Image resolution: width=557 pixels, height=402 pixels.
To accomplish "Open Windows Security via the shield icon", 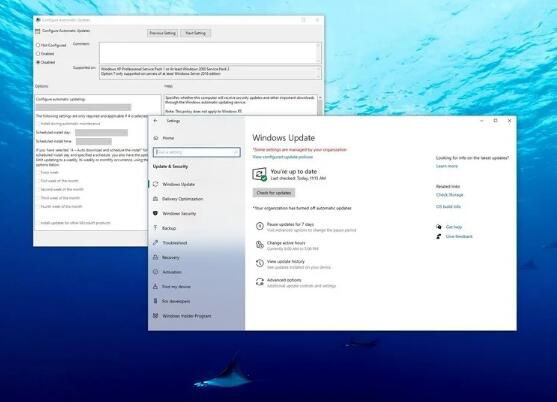I will tap(156, 213).
